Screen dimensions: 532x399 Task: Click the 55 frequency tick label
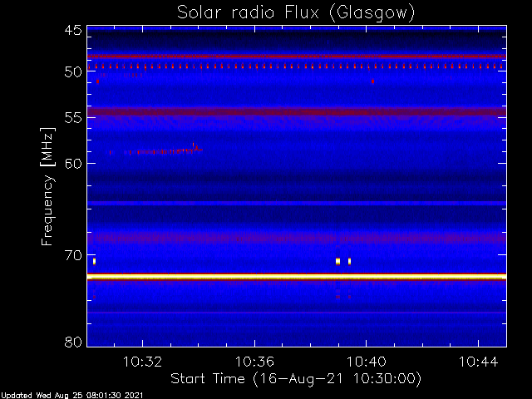(73, 118)
